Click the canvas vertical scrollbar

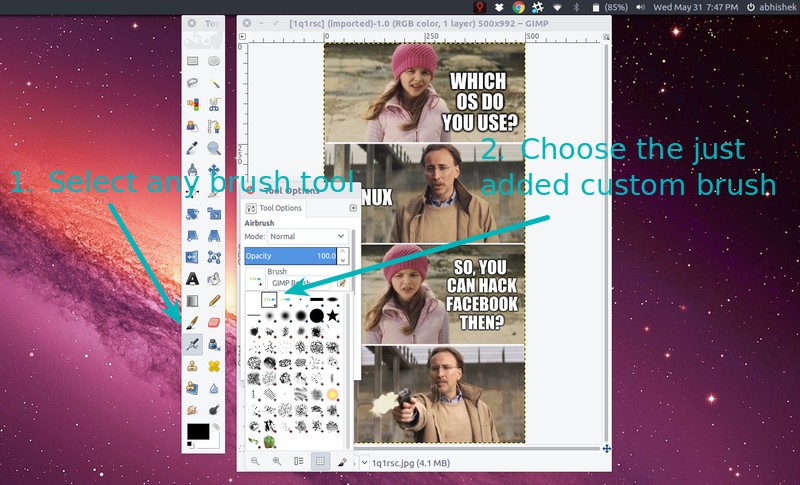606,243
